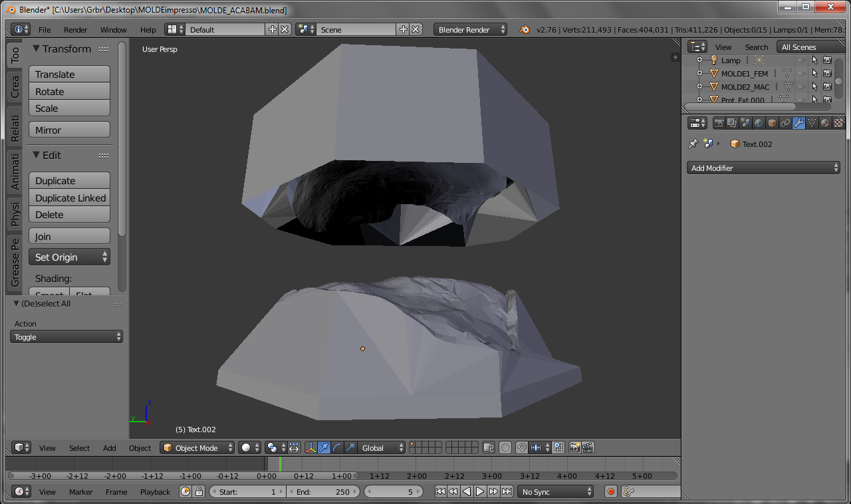Viewport: 851px width, 504px height.
Task: Browse scenes icon beside Scene field
Action: tap(306, 29)
